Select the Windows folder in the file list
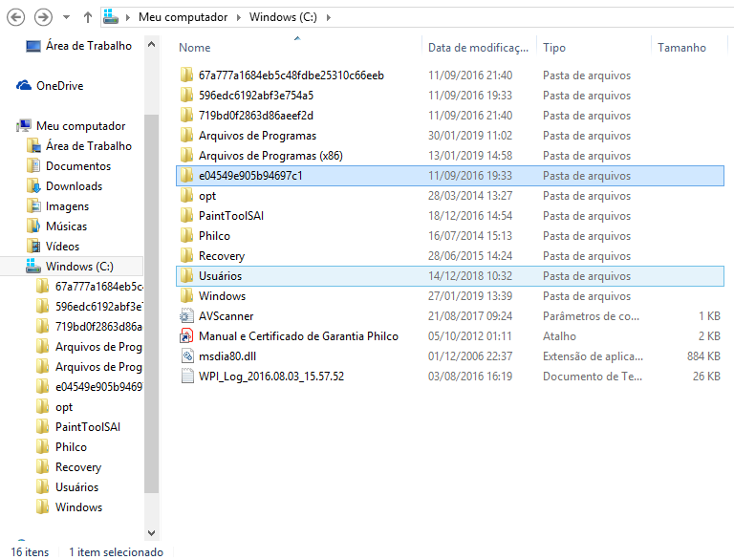This screenshot has width=734, height=560. (450, 296)
